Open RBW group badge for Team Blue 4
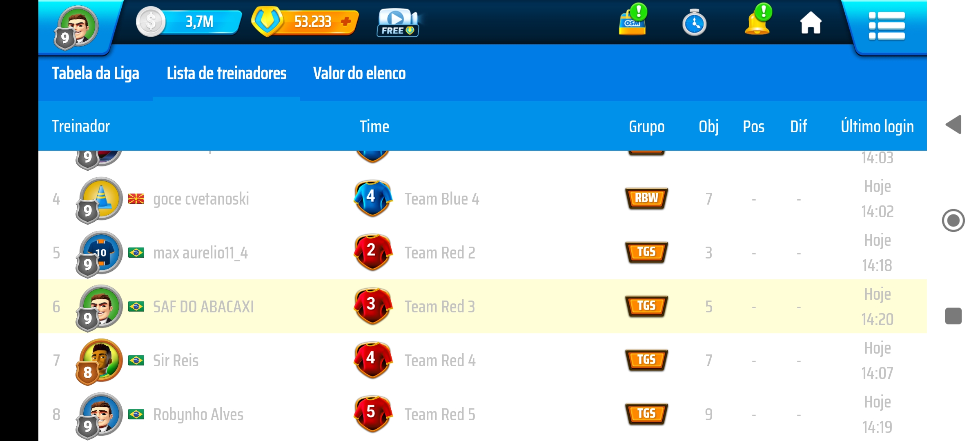The height and width of the screenshot is (441, 980). coord(646,198)
